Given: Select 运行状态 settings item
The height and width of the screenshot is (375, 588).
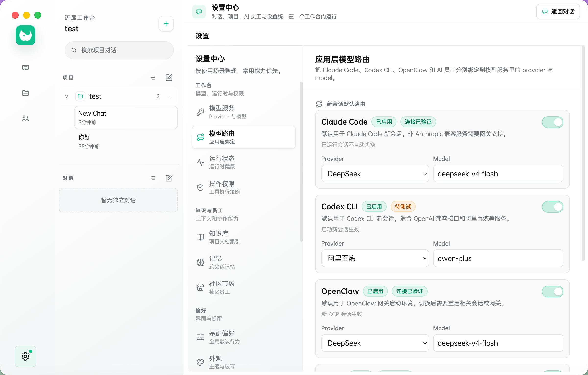Looking at the screenshot, I should click(x=244, y=162).
